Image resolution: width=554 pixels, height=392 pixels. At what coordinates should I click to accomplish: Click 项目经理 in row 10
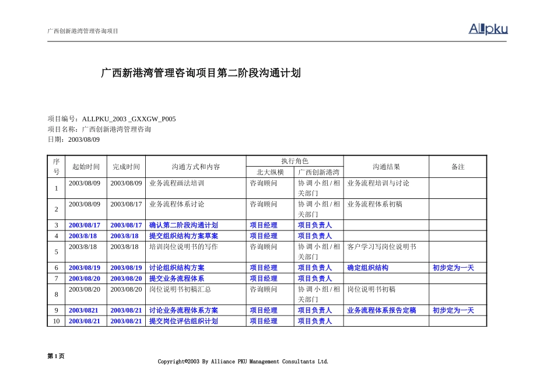[263, 321]
